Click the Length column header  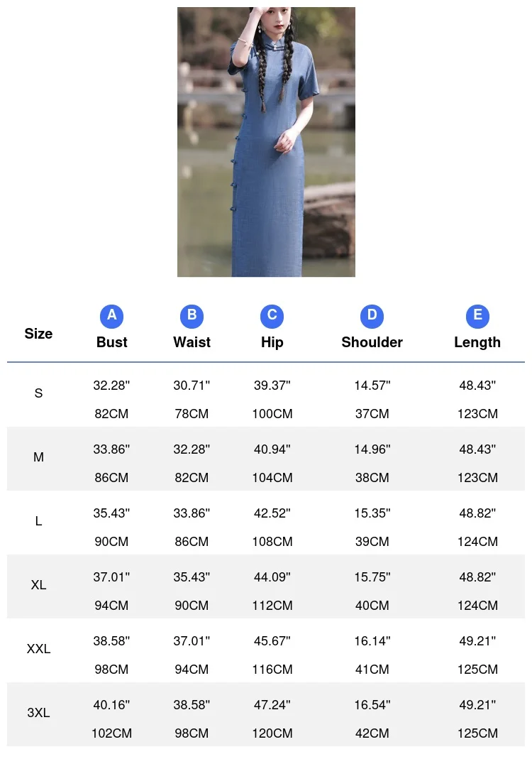coord(477,342)
